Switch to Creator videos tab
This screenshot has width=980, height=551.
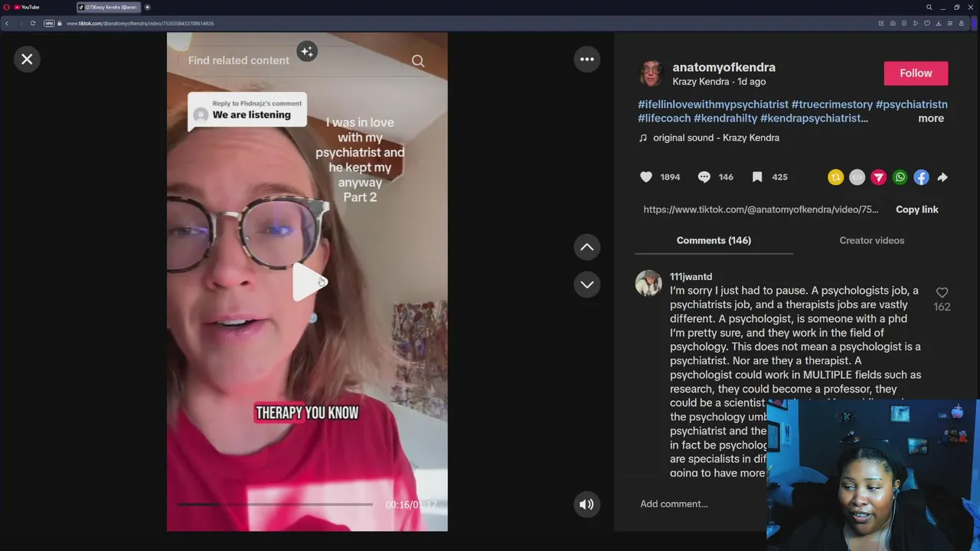(x=871, y=240)
